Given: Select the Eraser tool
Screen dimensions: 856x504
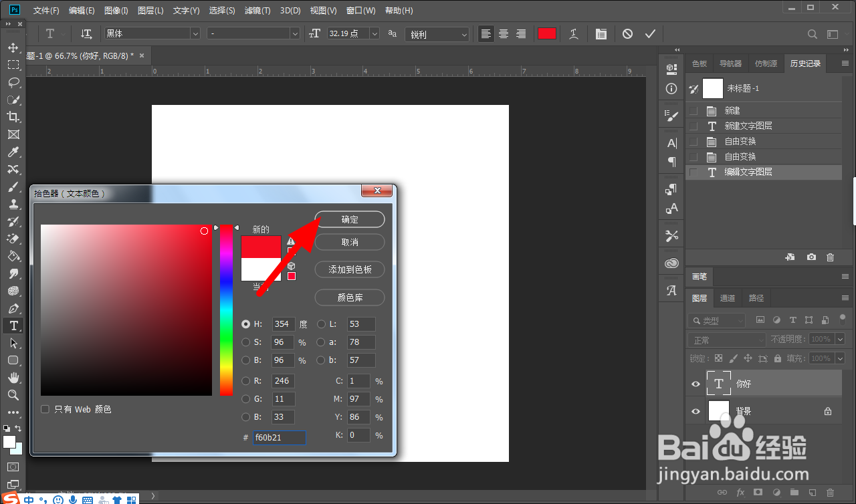Looking at the screenshot, I should 13,239.
